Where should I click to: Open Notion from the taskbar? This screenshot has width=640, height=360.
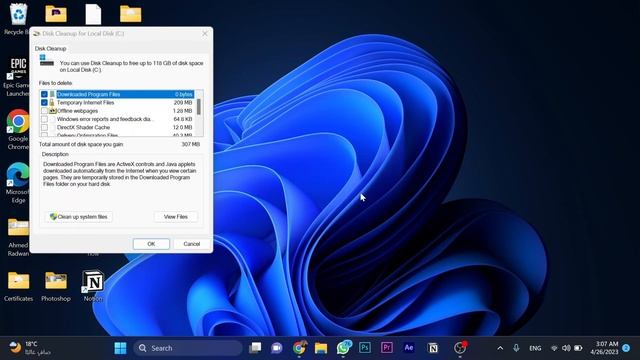pyautogui.click(x=433, y=348)
